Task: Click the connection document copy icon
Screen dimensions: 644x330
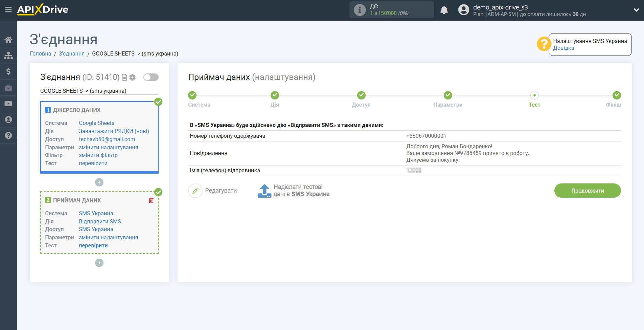Action: point(124,78)
